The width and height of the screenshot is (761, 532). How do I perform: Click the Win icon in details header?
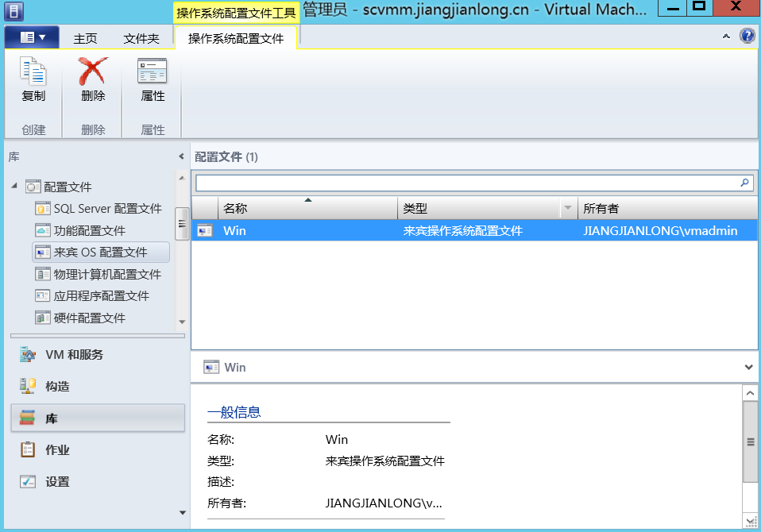211,367
